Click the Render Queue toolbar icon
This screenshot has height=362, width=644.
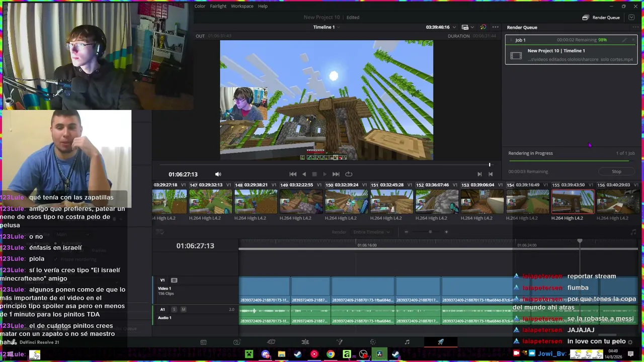585,18
